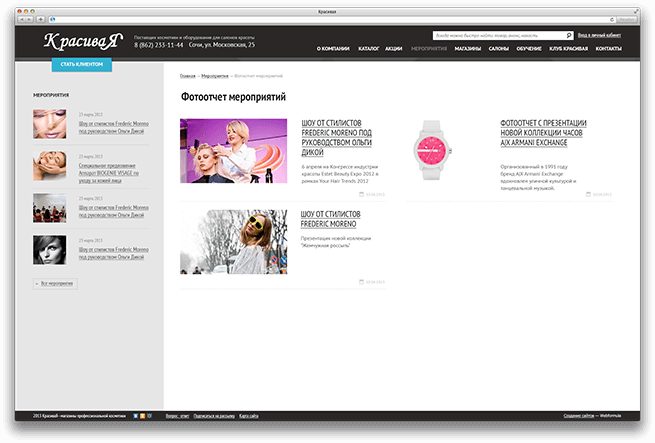Open sidebar black-and-white portrait thumbnail
The image size is (655, 443).
click(x=50, y=250)
